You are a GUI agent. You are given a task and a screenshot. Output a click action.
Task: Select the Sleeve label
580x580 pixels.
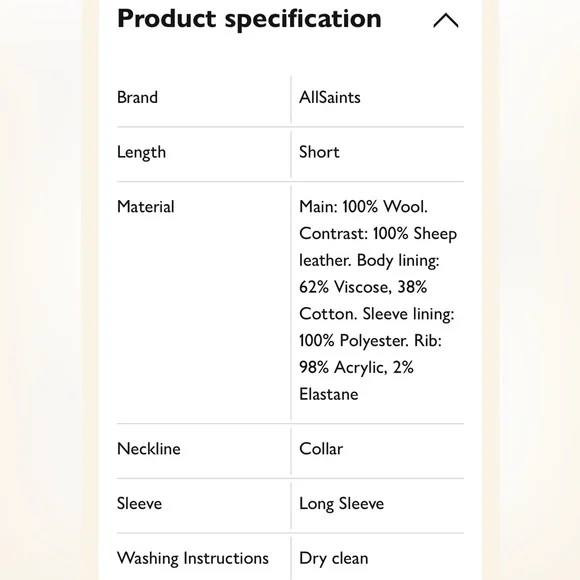(139, 504)
